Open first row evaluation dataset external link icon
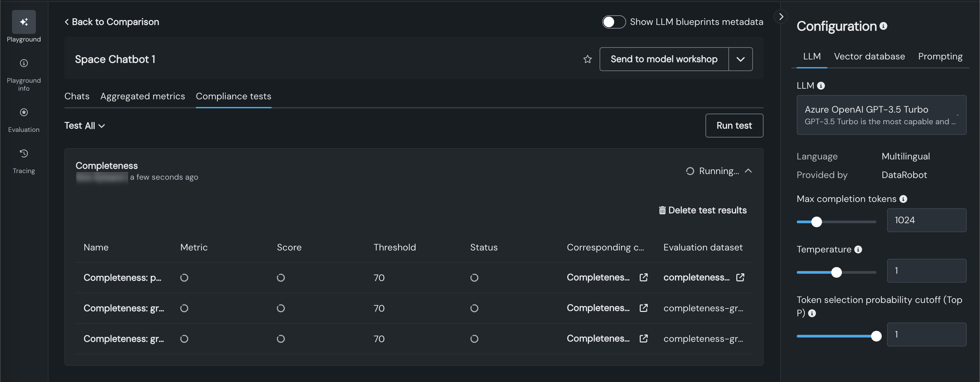 (740, 277)
